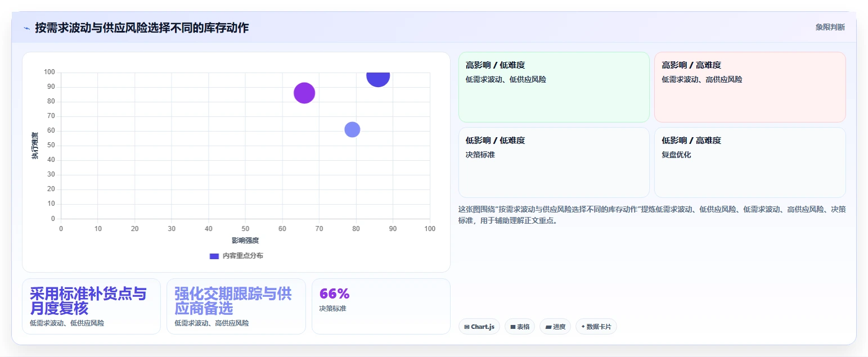Viewport: 868px width, 357px height.
Task: Click 决策标准 under the 66% value
Action: [x=333, y=309]
